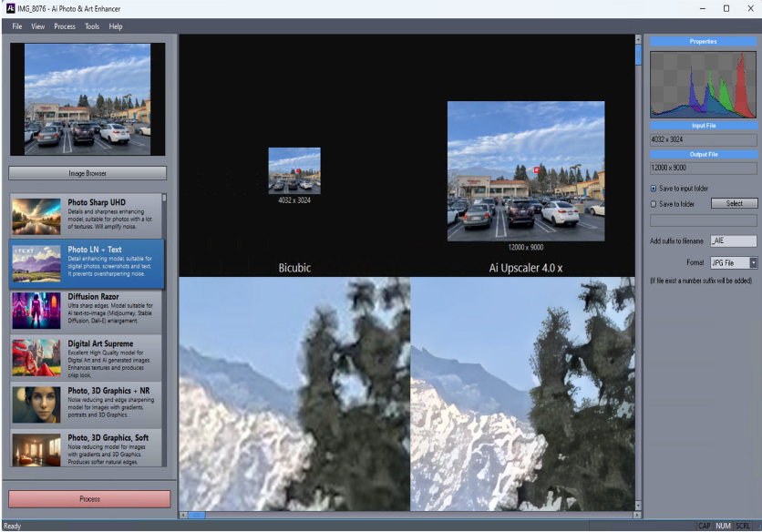
Task: Click the preview vertical scrollbar up arrow
Action: [638, 39]
